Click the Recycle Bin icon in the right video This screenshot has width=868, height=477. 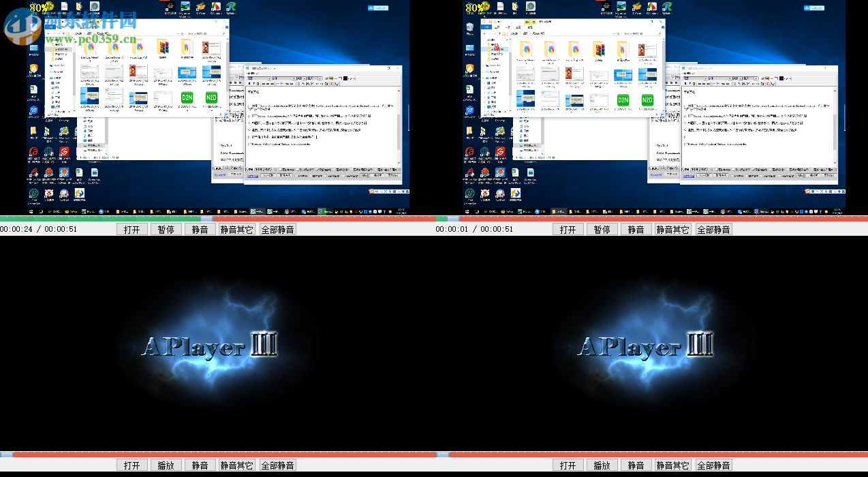tap(470, 27)
